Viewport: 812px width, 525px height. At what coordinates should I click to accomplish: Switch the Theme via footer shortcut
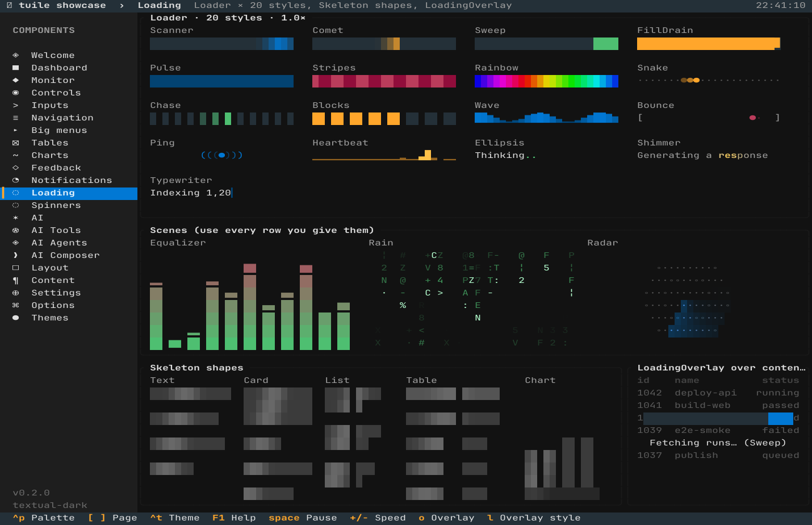[175, 518]
